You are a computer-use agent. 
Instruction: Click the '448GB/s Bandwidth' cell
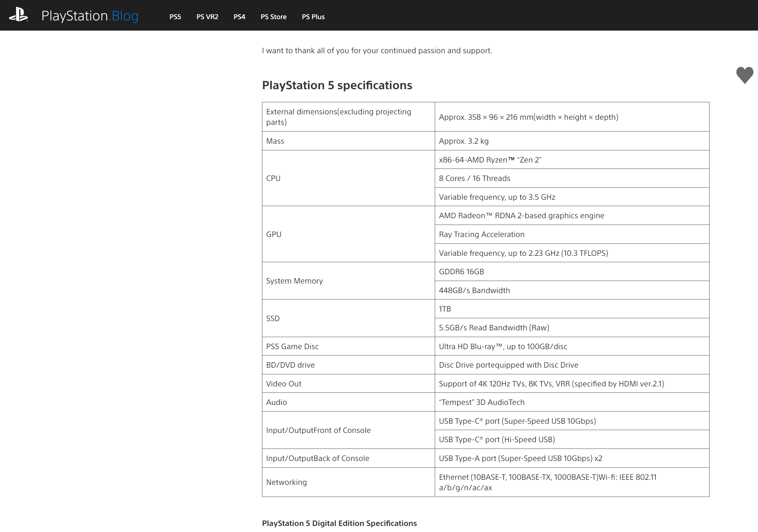point(572,291)
